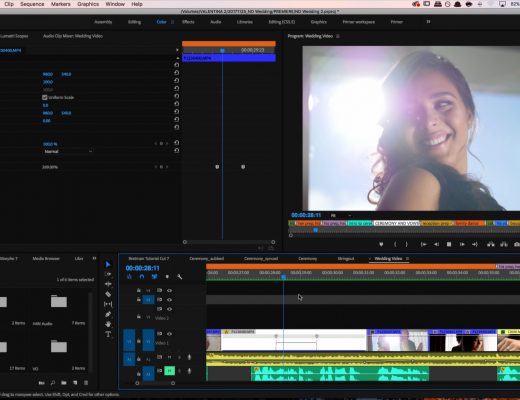Select the Track Select Forward tool
The image size is (520, 400).
point(108,274)
